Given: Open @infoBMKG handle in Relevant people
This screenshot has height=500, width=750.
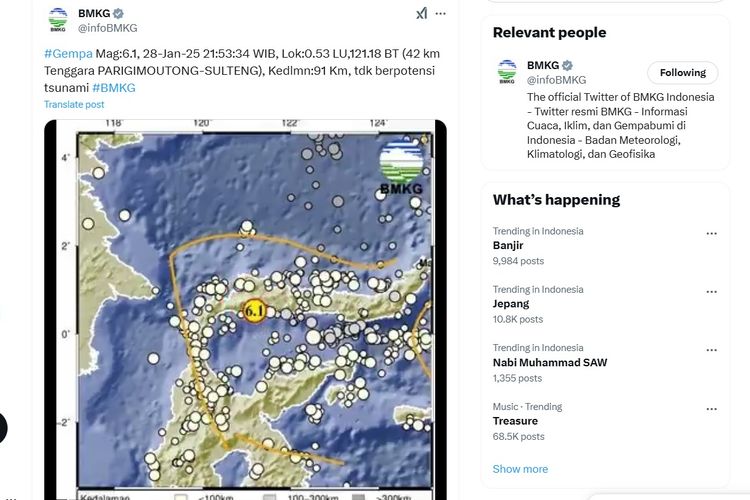Looking at the screenshot, I should 556,80.
